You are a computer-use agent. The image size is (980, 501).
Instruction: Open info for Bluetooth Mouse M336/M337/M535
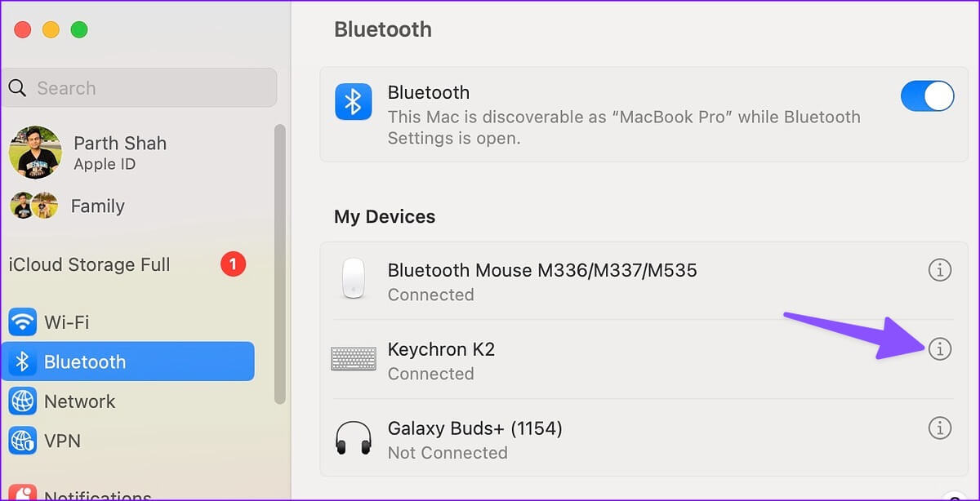point(940,270)
